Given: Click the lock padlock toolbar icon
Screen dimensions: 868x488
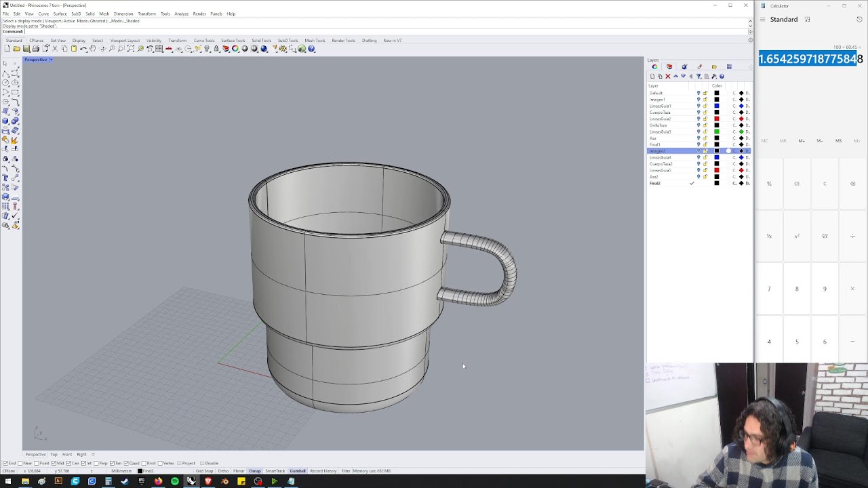Looking at the screenshot, I should coord(216,49).
